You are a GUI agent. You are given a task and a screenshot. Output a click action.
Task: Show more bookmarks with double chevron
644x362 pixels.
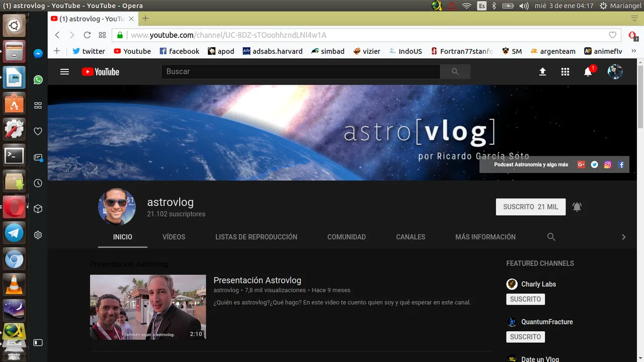click(x=633, y=51)
